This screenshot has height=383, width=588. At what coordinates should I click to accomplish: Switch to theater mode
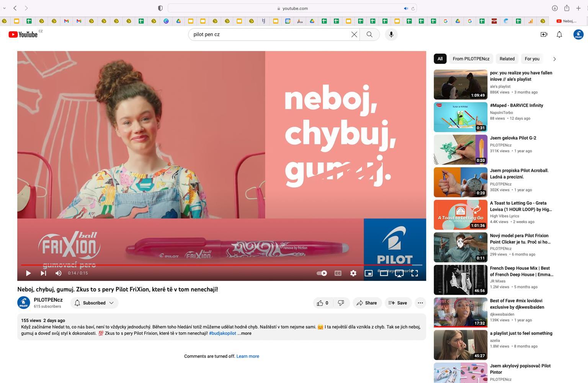tap(384, 273)
